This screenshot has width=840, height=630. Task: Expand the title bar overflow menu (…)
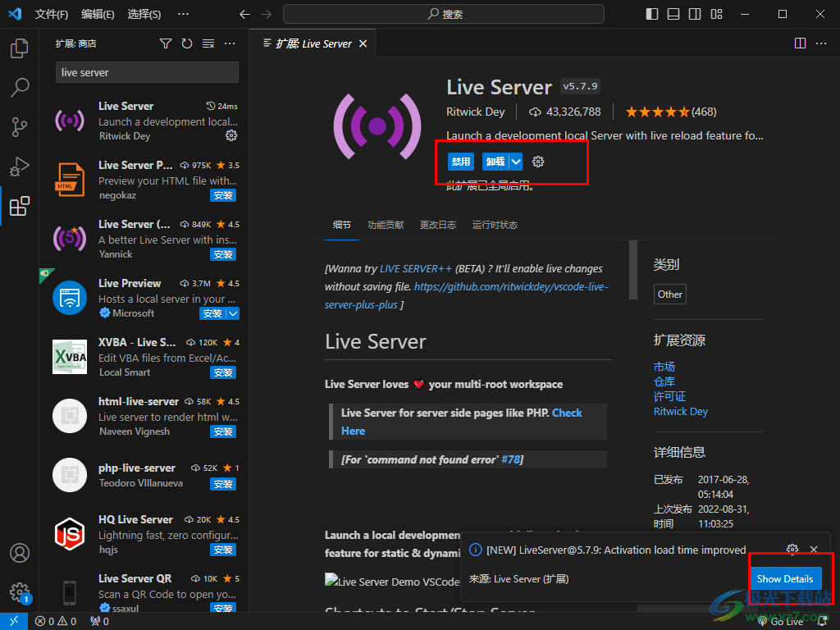pyautogui.click(x=183, y=14)
